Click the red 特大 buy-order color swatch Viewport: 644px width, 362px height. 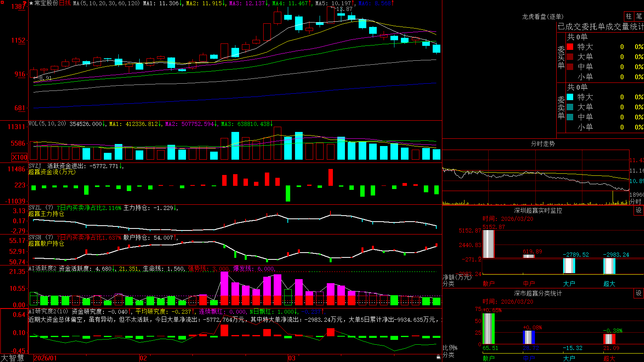pos(570,47)
